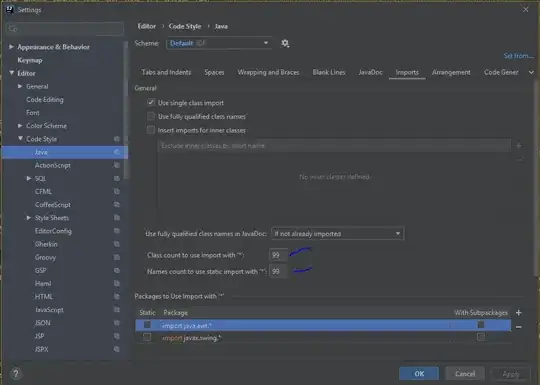This screenshot has width=540, height=385.
Task: Click the scheme icon beside Code Style
Action: (117, 139)
